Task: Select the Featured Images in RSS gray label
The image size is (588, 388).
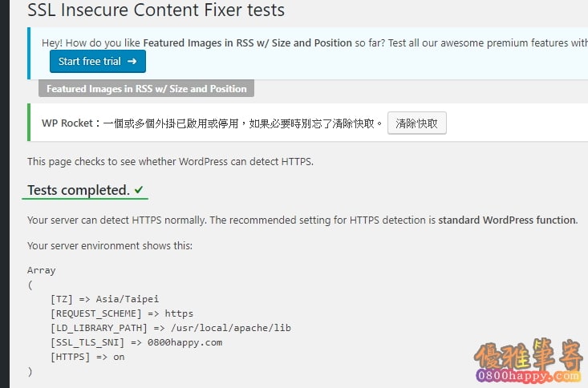Action: click(146, 88)
